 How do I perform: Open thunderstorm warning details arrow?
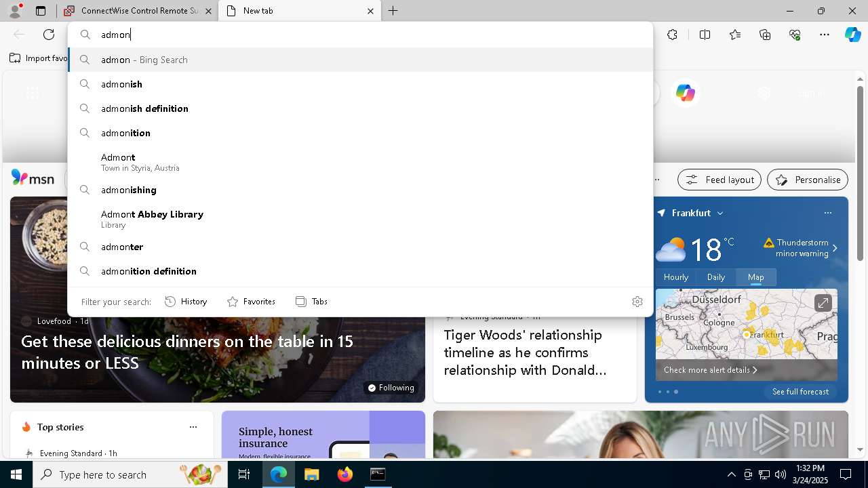point(835,248)
